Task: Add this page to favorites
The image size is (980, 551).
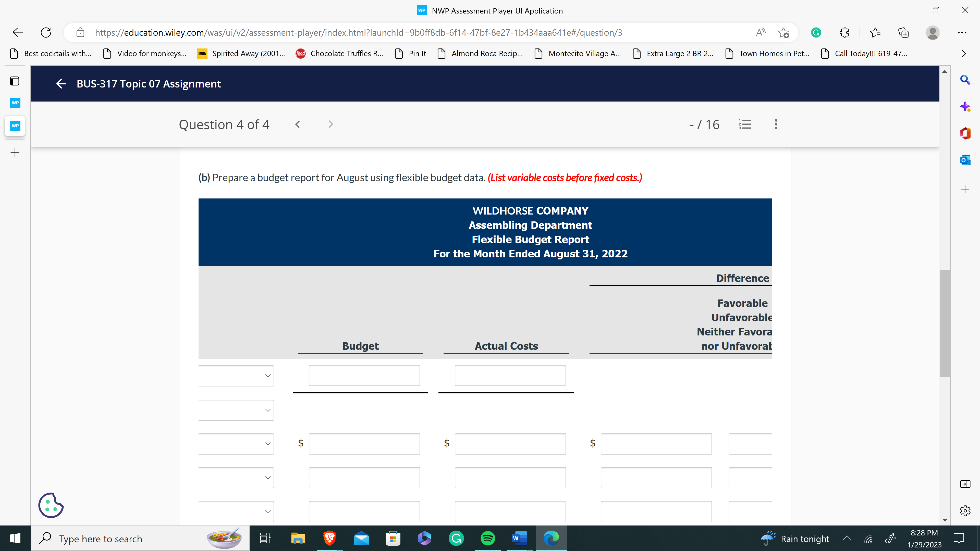Action: coord(783,33)
